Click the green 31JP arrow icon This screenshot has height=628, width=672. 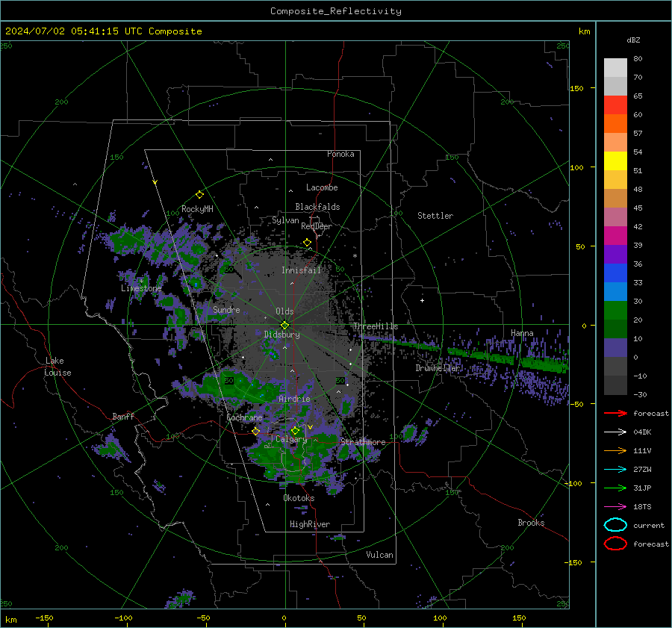point(615,488)
